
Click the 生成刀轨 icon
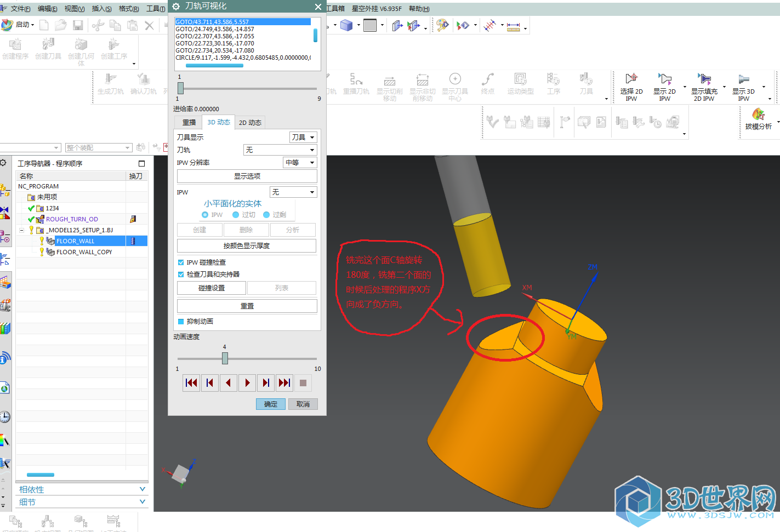111,79
